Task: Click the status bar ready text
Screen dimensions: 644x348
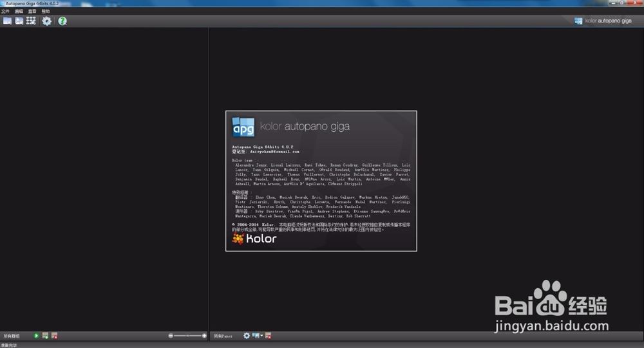Action: pos(8,345)
